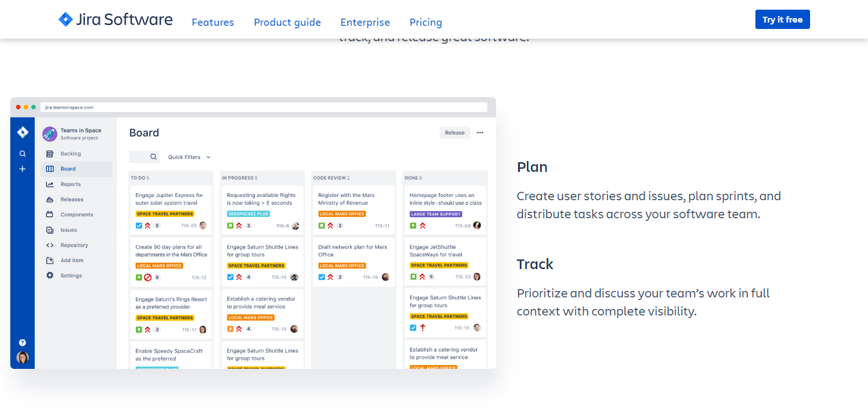Image resolution: width=868 pixels, height=412 pixels.
Task: Toggle checkbox on Draft network plan card
Action: tap(322, 277)
